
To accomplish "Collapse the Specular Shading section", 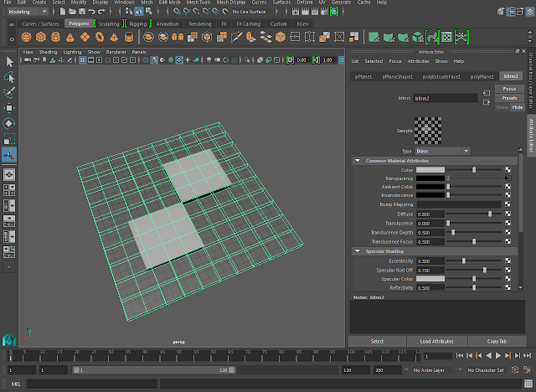I will 358,250.
